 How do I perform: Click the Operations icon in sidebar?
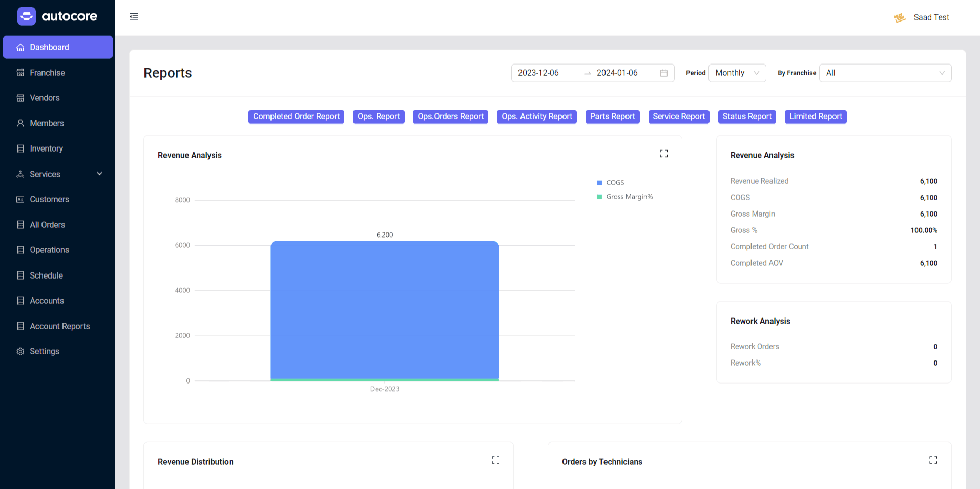(20, 250)
